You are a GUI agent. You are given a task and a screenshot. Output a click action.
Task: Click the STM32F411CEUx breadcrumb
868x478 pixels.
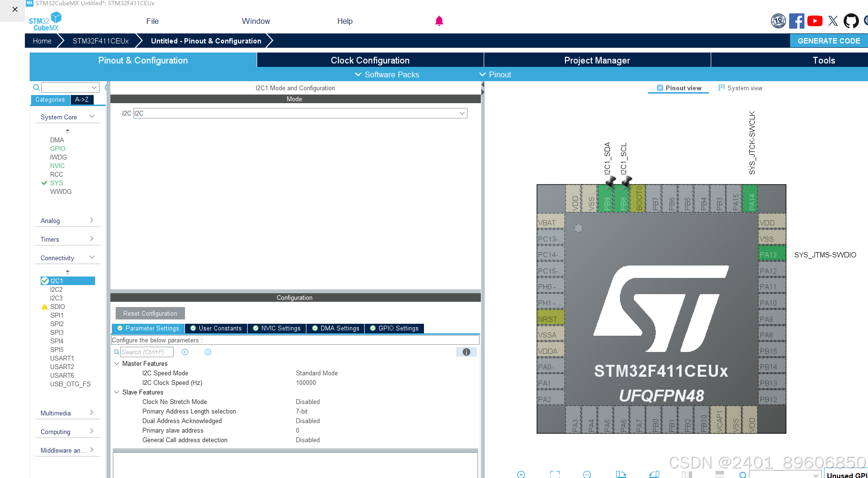click(x=101, y=41)
